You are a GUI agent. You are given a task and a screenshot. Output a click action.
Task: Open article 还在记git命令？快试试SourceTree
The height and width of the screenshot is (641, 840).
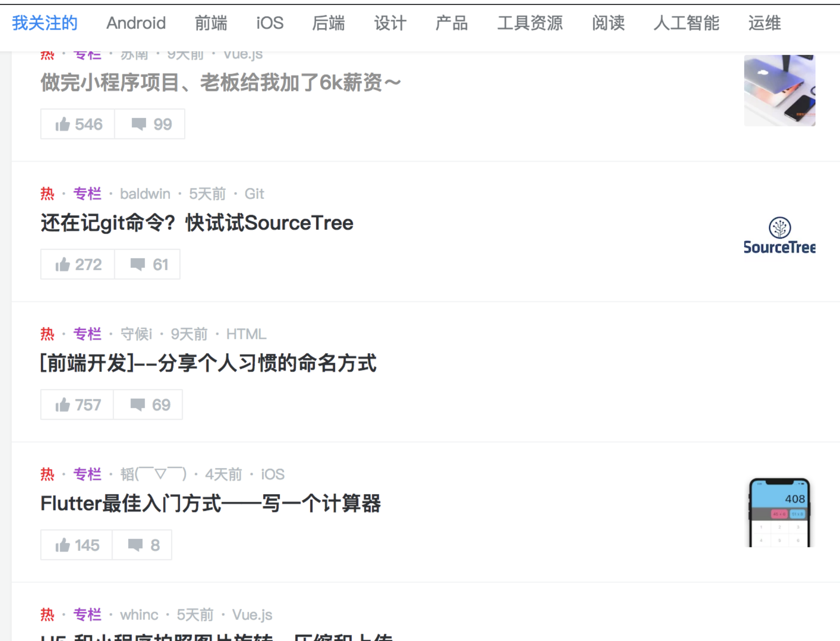point(197,223)
